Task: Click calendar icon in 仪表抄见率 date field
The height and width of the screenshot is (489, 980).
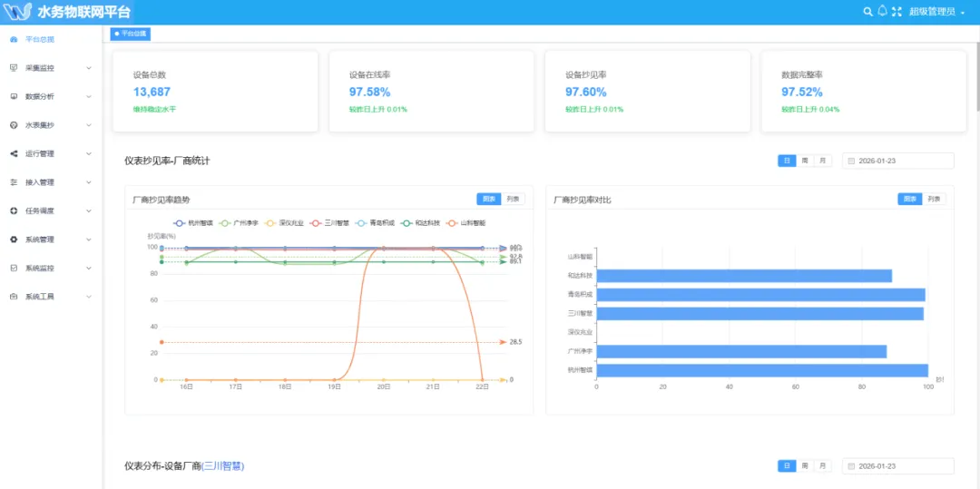Action: pyautogui.click(x=852, y=161)
